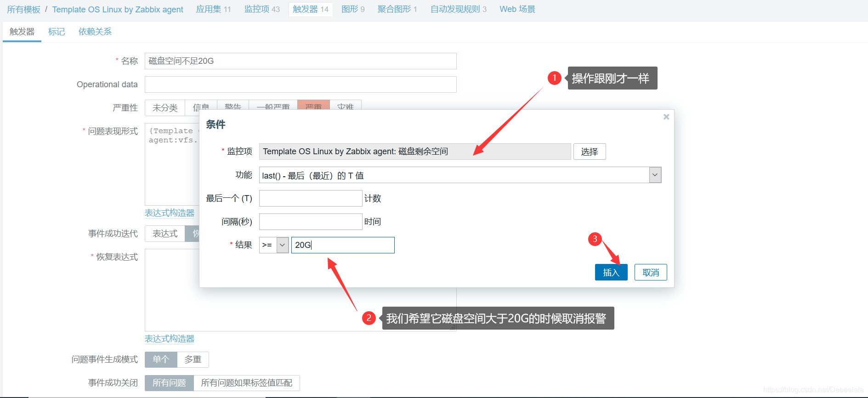
Task: Open Template OS Linux by Zabbix agent link
Action: pyautogui.click(x=118, y=9)
